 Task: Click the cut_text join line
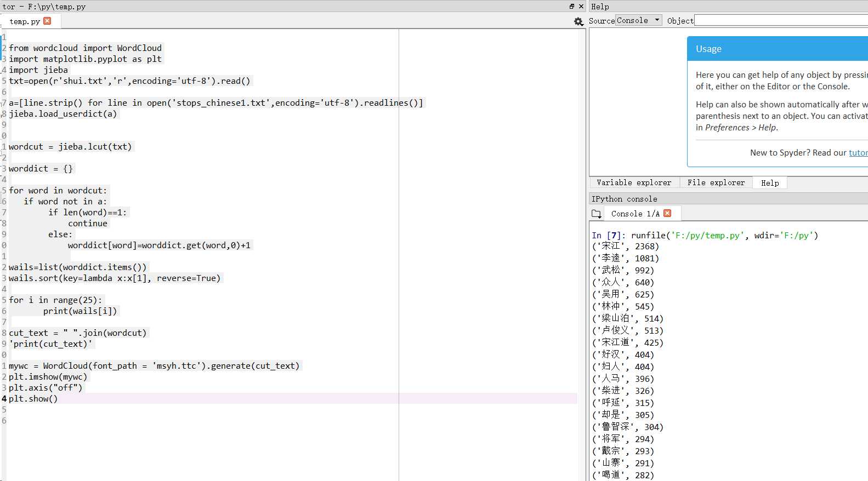pos(78,333)
